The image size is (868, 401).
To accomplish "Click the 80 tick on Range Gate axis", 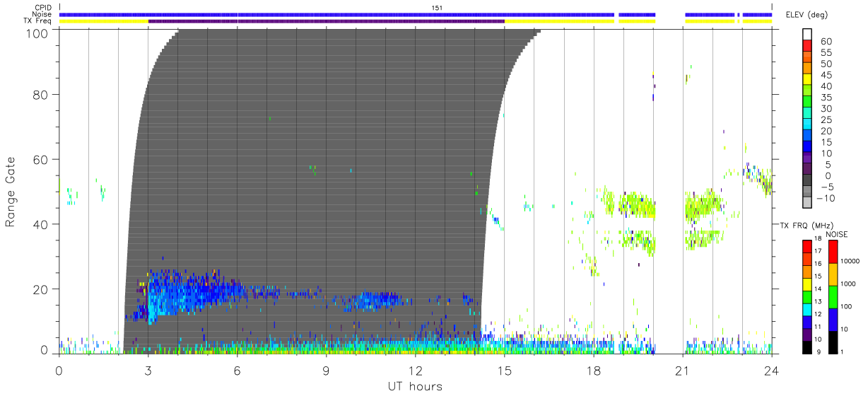I will click(40, 94).
